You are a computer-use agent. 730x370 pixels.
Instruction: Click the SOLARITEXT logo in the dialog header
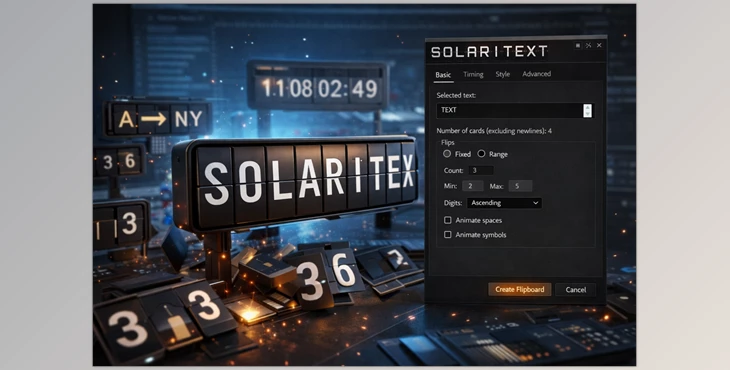489,51
